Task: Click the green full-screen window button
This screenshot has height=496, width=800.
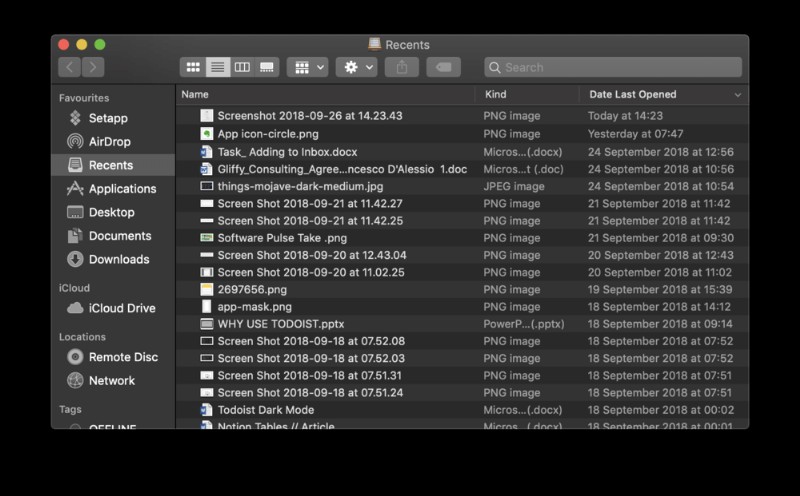Action: coord(100,45)
